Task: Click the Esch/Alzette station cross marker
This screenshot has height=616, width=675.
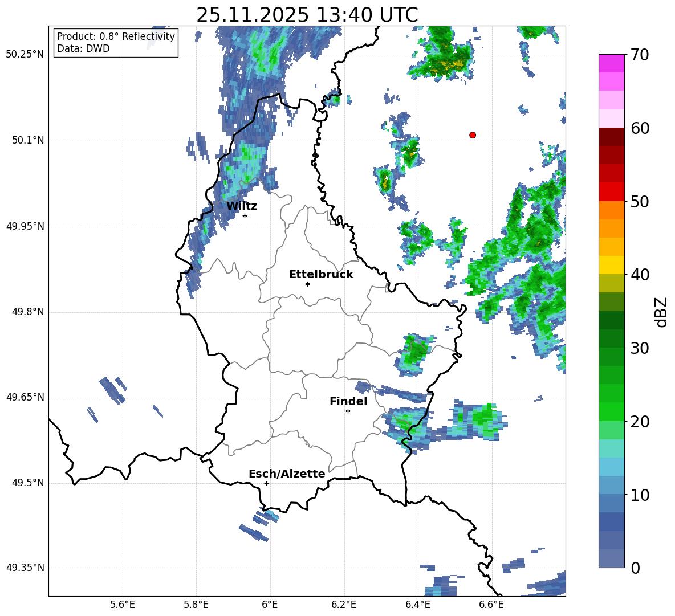Action: point(266,483)
